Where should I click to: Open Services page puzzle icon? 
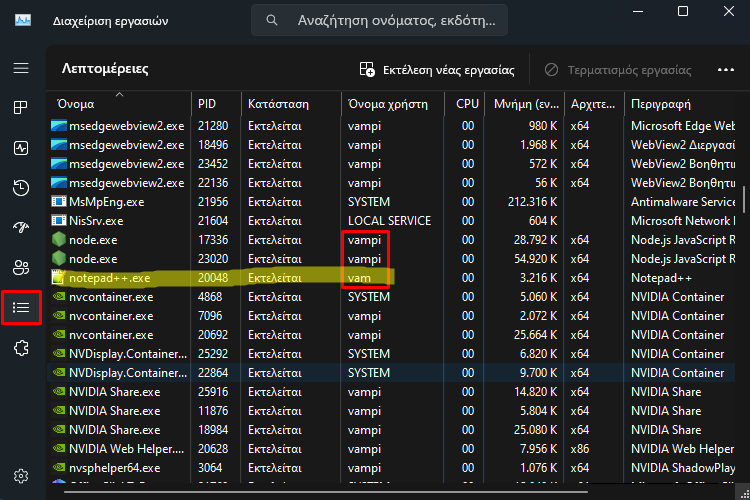pyautogui.click(x=21, y=348)
